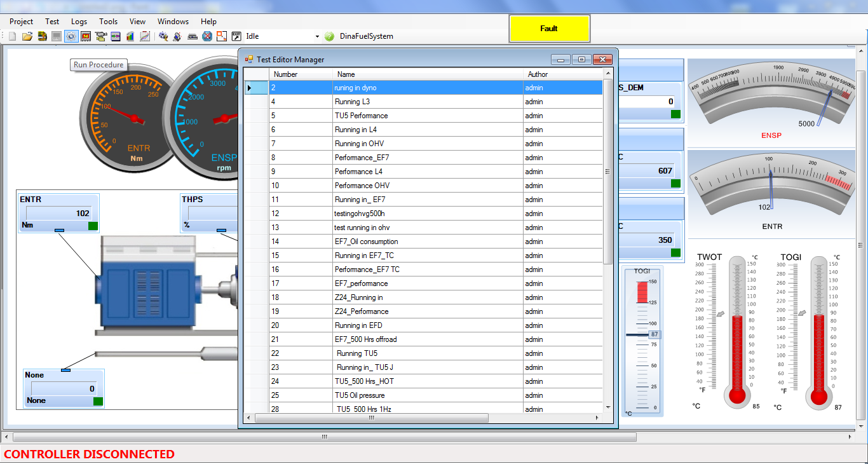
Task: Open the Test menu
Action: pyautogui.click(x=52, y=22)
